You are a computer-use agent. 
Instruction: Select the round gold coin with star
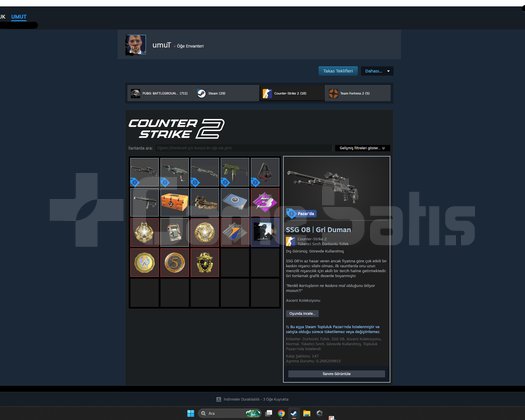[205, 232]
